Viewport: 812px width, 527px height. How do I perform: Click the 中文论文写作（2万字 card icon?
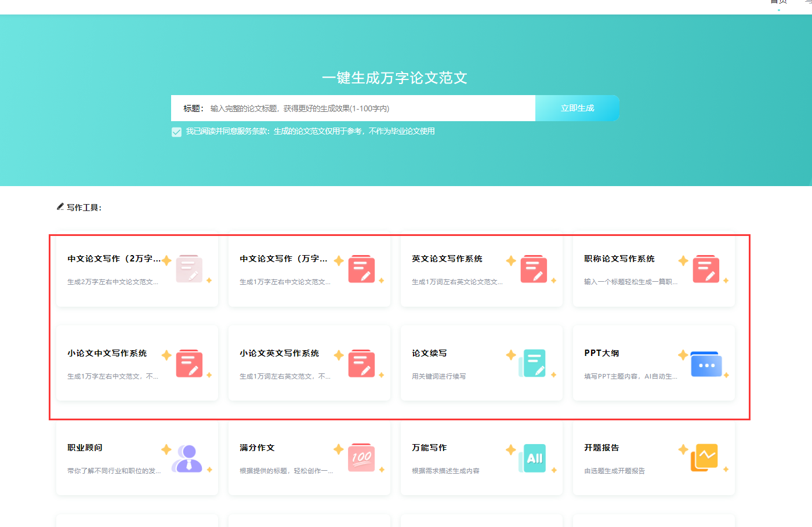click(189, 269)
